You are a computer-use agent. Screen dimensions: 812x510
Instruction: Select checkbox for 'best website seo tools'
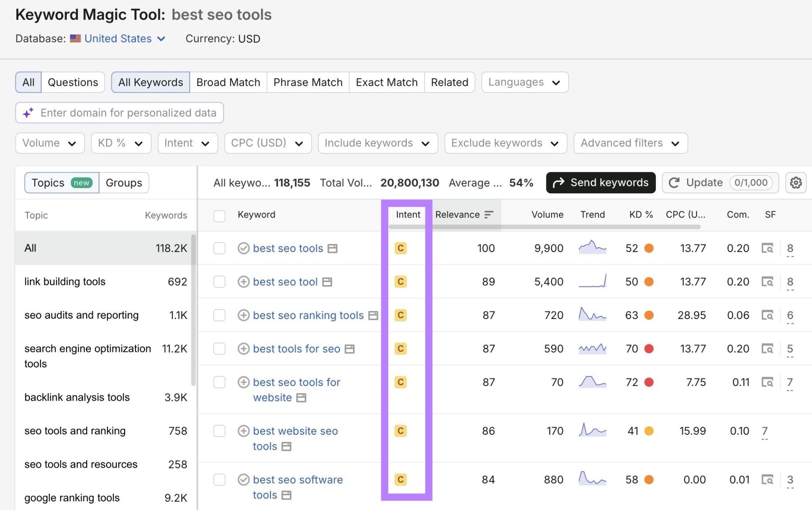click(x=219, y=431)
